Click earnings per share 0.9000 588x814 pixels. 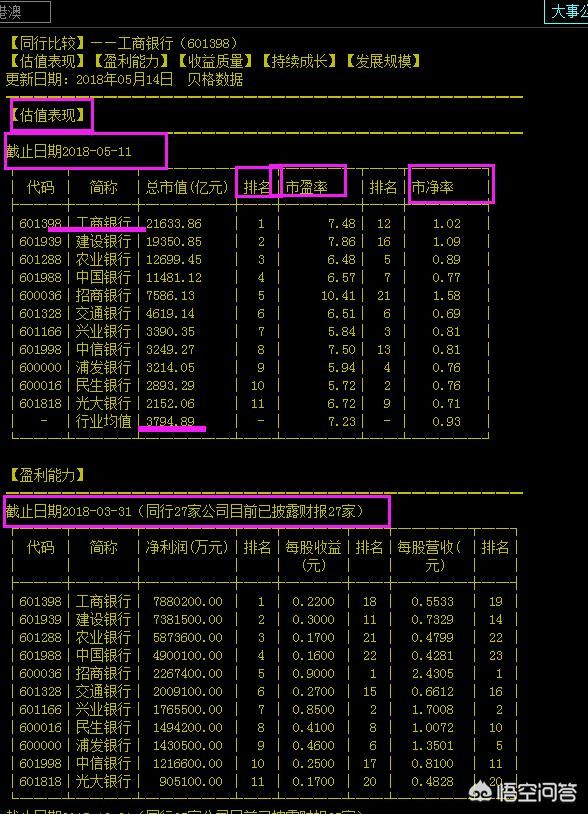click(x=313, y=674)
